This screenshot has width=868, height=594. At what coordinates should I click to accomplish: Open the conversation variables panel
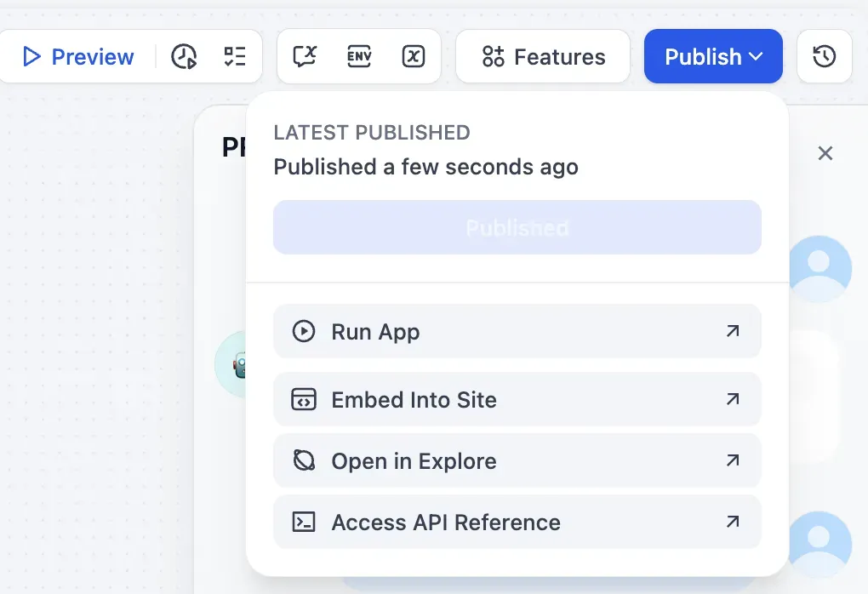(304, 56)
